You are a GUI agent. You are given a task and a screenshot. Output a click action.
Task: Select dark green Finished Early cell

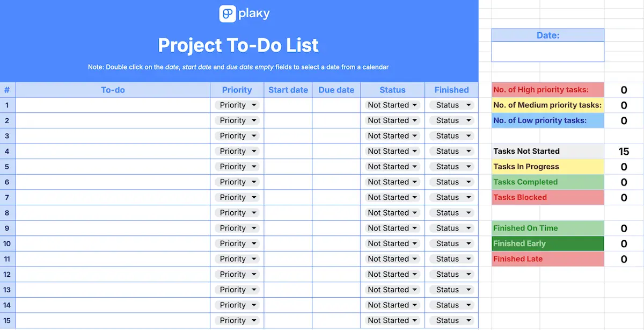(547, 243)
